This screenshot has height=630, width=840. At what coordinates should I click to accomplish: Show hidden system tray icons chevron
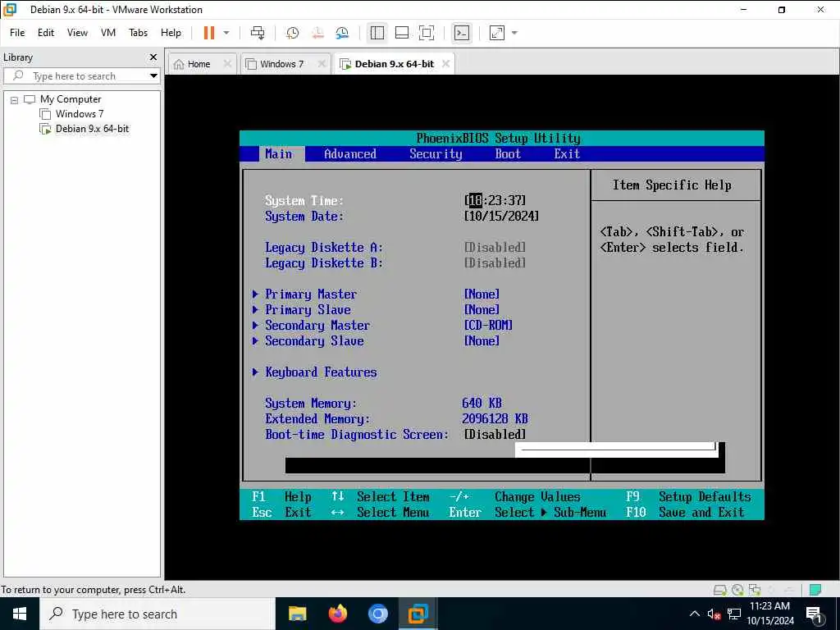coord(694,614)
